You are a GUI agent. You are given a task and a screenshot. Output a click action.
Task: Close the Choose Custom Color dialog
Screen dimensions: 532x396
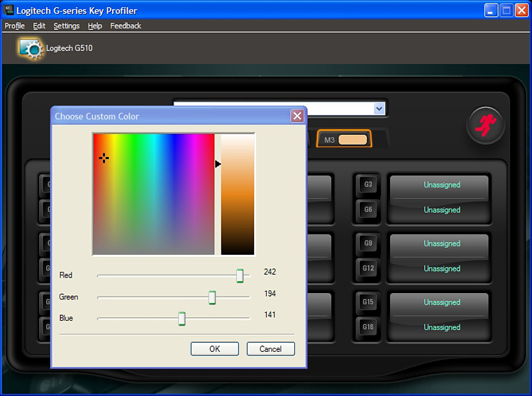point(297,116)
